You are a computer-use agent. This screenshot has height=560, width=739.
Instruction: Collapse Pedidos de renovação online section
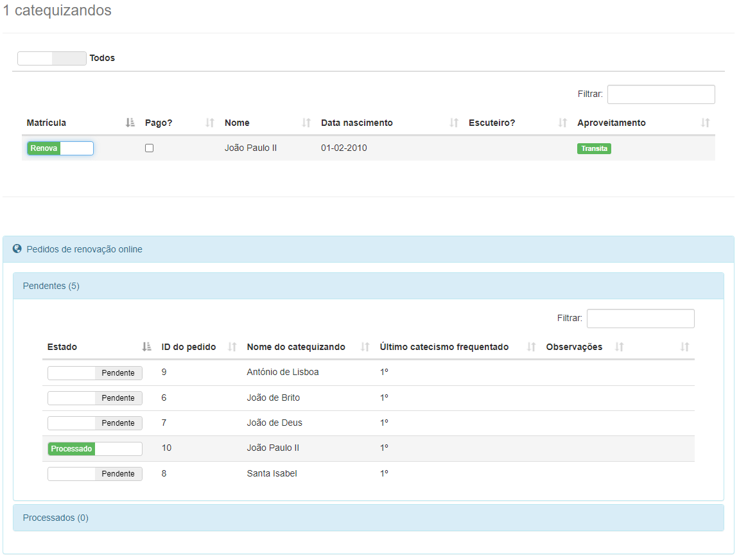pos(84,249)
